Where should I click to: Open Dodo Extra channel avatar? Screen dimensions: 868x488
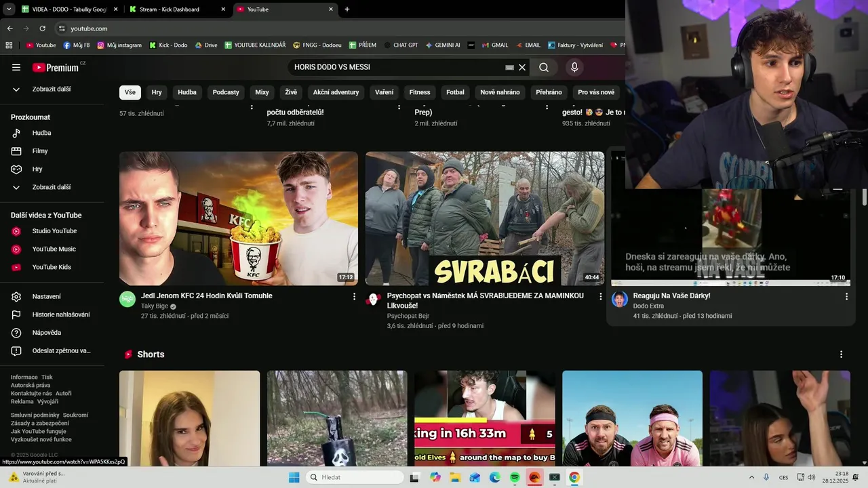(x=620, y=299)
